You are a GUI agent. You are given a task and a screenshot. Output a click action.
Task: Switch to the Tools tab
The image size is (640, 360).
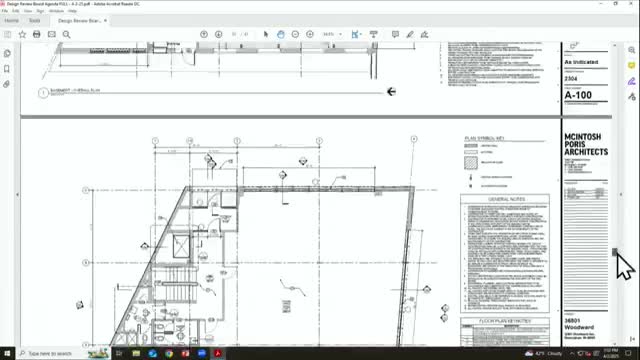(x=35, y=20)
